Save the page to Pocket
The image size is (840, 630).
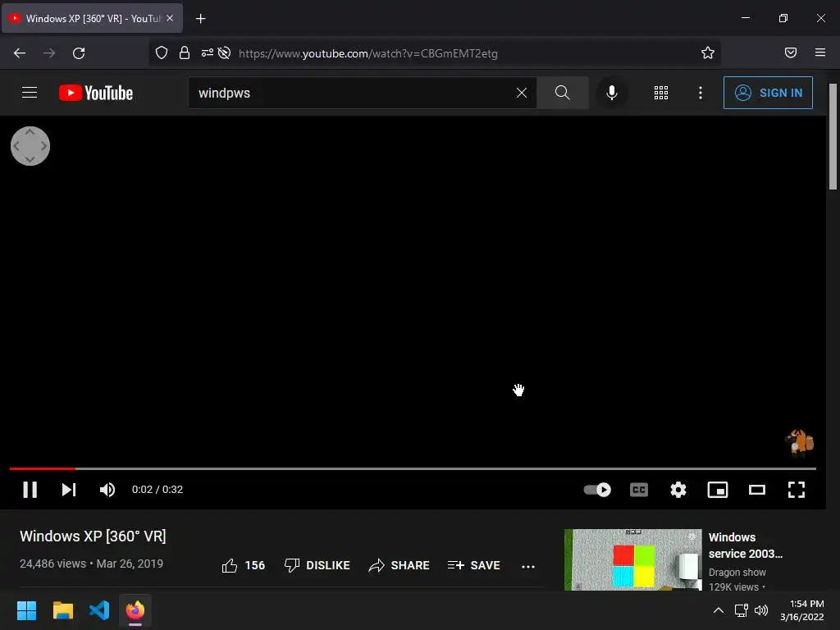click(x=790, y=52)
